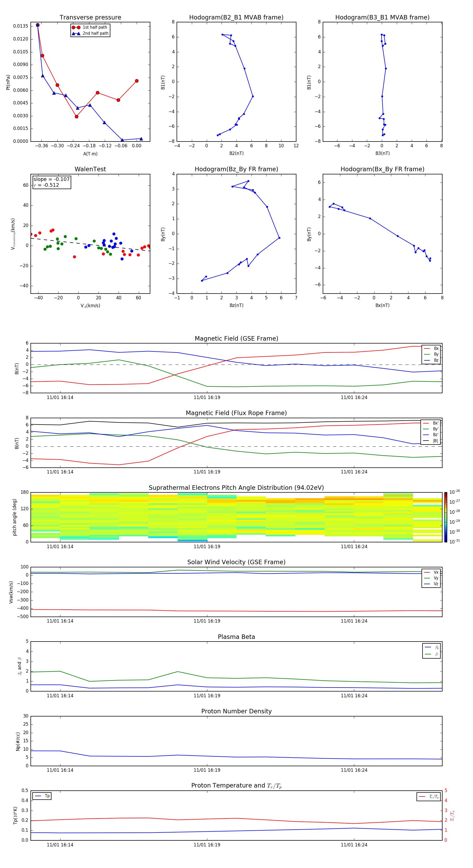The width and height of the screenshot is (473, 868).
Task: Click the 'Hodogram(Bx_By FR frame)' title
Action: [x=382, y=169]
